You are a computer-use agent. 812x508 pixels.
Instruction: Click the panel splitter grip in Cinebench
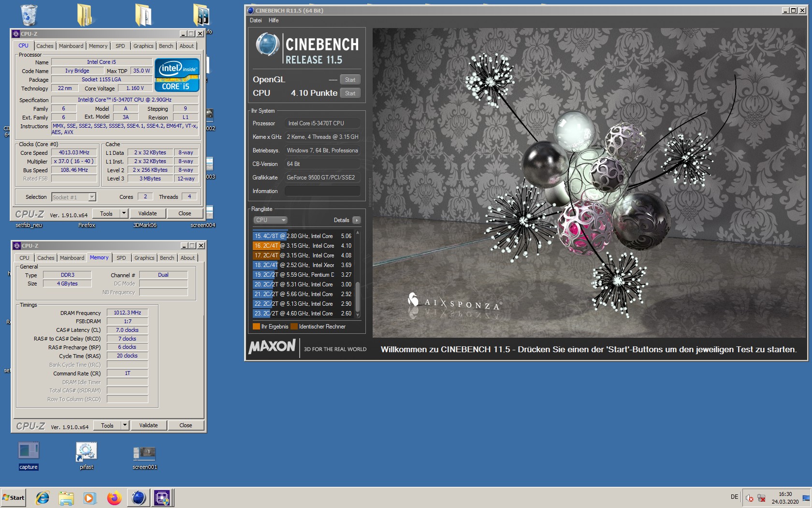(x=370, y=192)
